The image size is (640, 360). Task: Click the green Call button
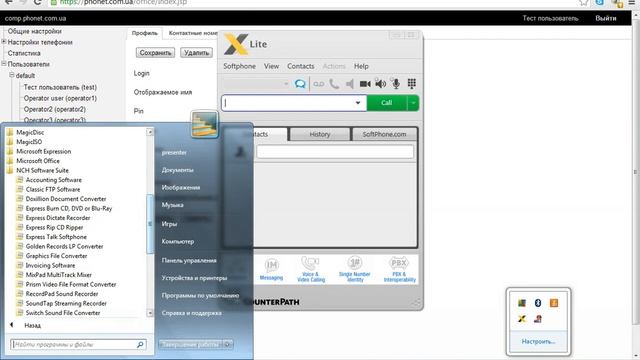point(387,103)
